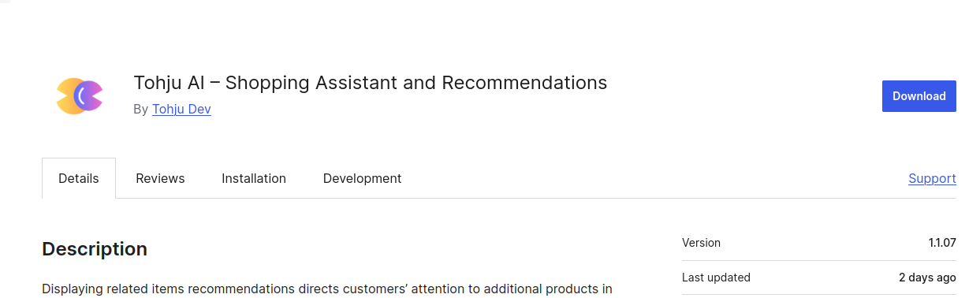This screenshot has width=980, height=298.
Task: Click the '2 days ago' value
Action: point(927,278)
